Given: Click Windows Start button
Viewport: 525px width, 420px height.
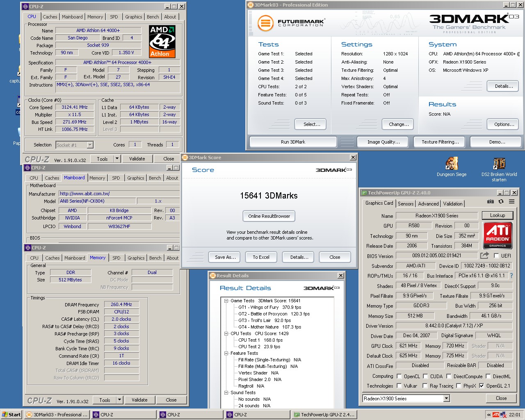Looking at the screenshot, I should [11, 415].
